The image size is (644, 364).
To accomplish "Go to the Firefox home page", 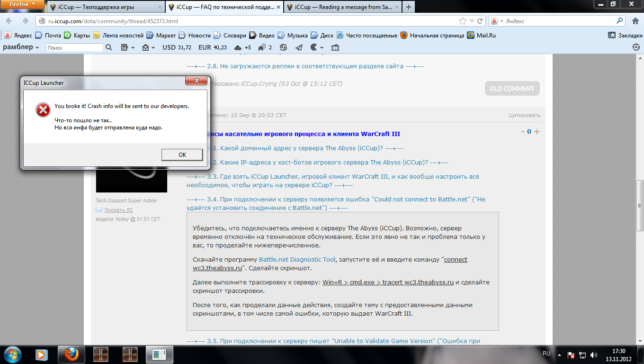I will pos(635,21).
